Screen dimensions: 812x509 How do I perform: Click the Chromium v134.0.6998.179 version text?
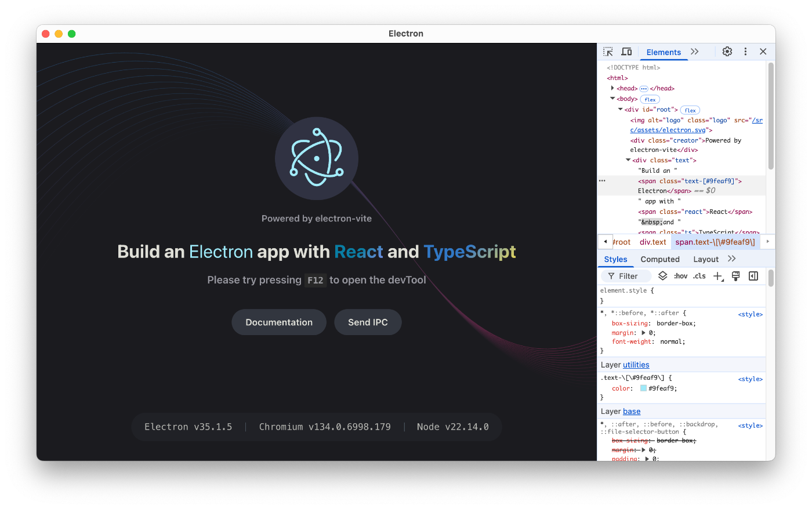tap(325, 427)
